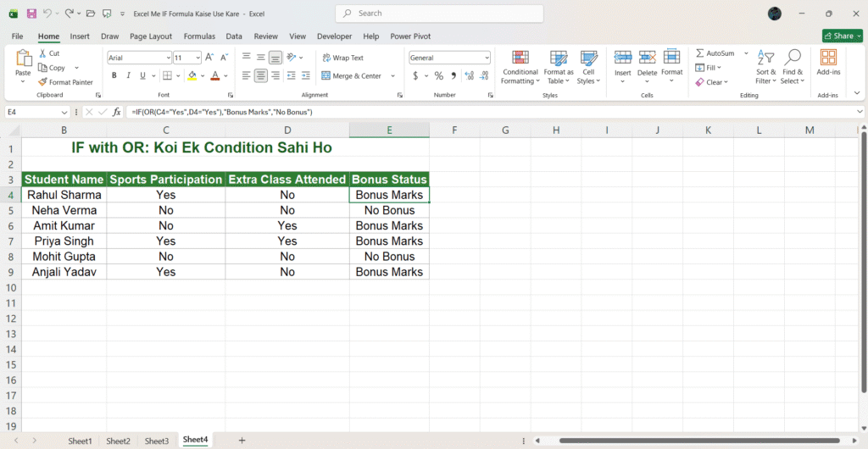This screenshot has height=449, width=868.
Task: Open Conditional Formatting menu
Action: [x=520, y=68]
